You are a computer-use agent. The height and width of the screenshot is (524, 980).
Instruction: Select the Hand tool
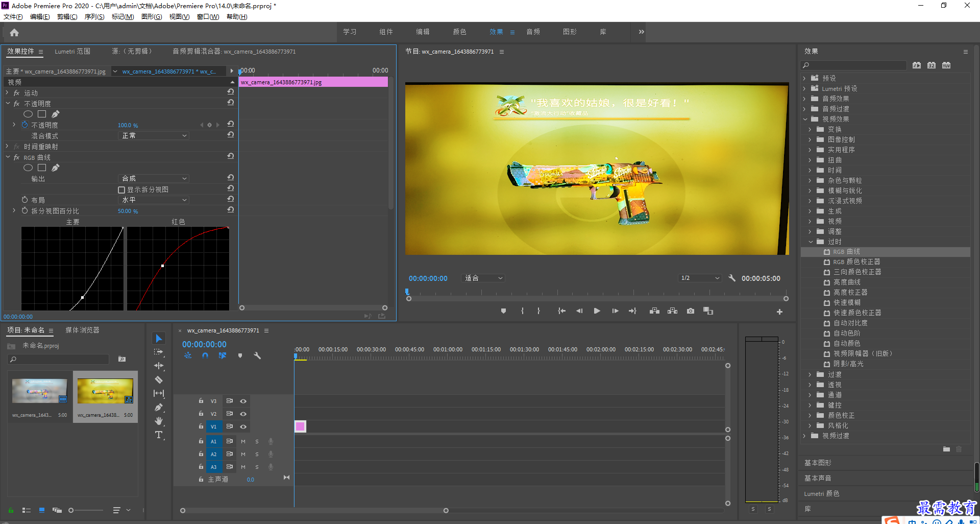coord(159,421)
